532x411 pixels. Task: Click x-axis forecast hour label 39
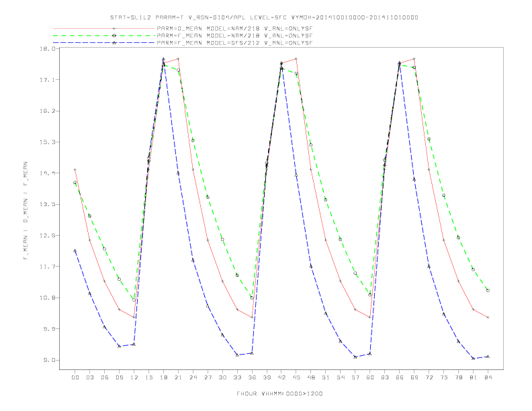[267, 377]
